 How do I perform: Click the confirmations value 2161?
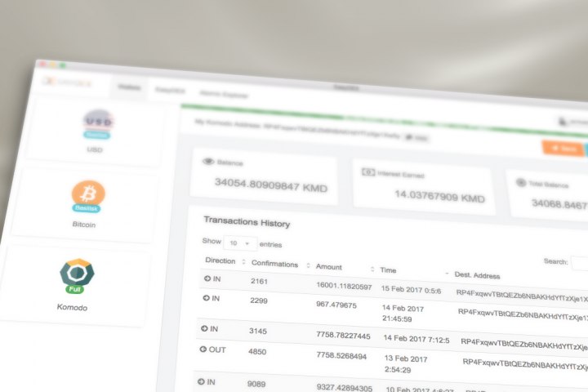coord(259,281)
